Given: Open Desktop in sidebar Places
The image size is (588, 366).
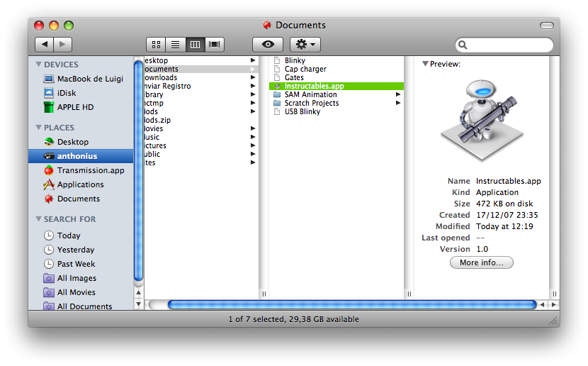Looking at the screenshot, I should pos(81,142).
